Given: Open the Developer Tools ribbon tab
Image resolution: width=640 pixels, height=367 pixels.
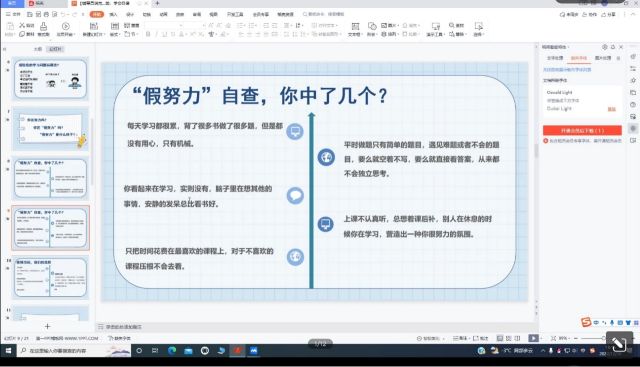Looking at the screenshot, I should click(235, 14).
